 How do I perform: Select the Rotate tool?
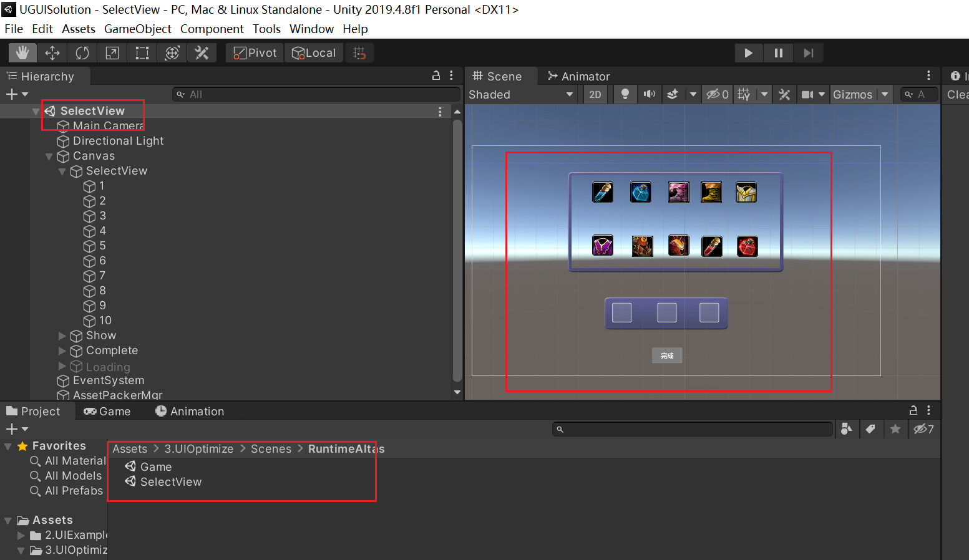coord(82,53)
